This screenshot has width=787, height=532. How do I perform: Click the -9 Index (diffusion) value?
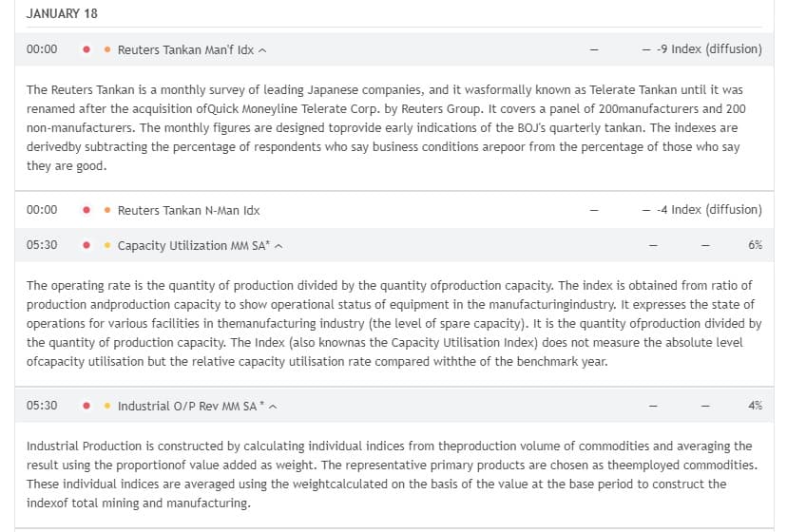(709, 49)
